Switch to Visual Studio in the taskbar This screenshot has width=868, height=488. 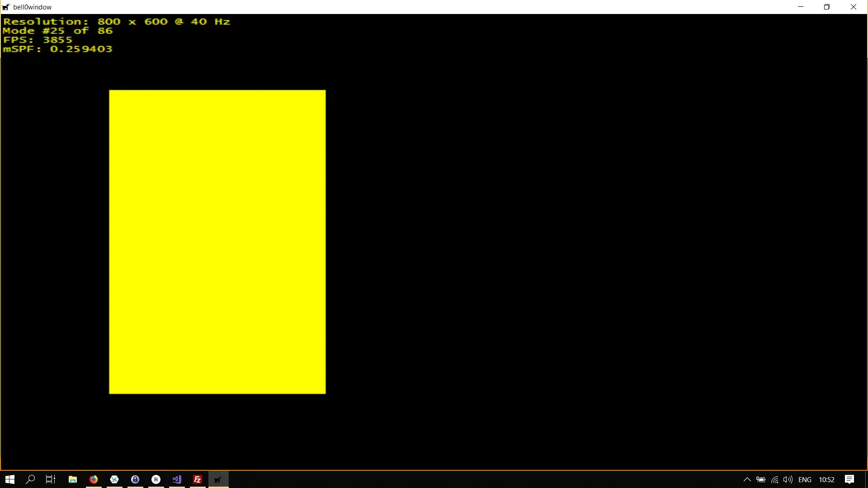177,479
